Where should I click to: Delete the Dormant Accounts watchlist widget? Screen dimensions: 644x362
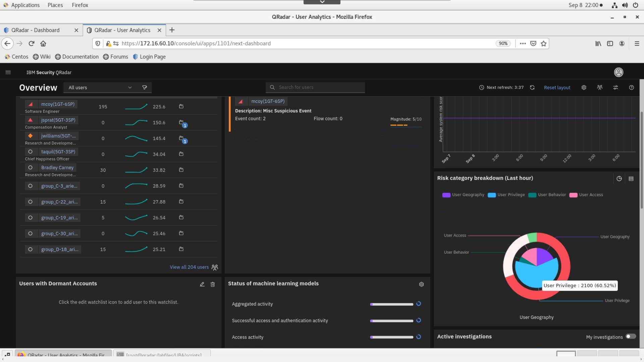[213, 284]
